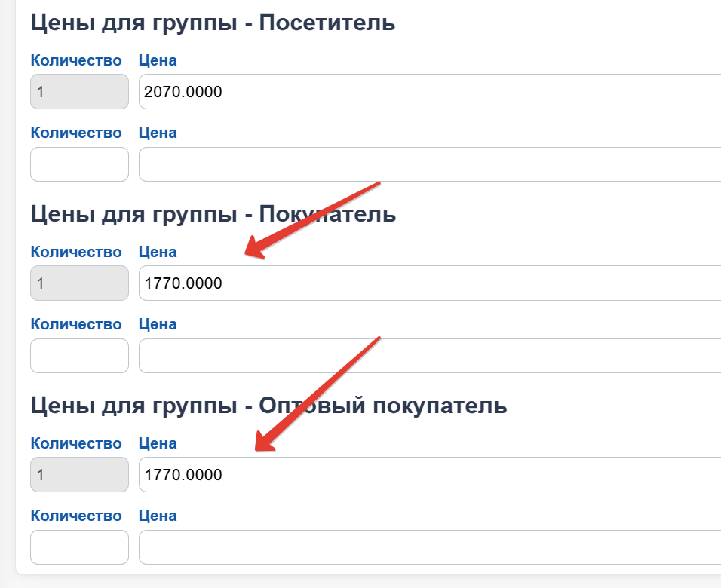This screenshot has width=721, height=588.
Task: Click heading Цены для группы - Покупатель
Action: (x=213, y=214)
